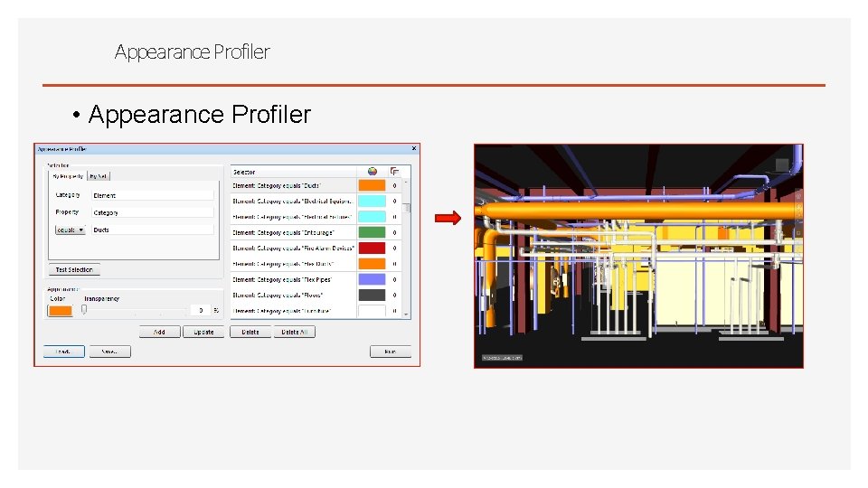Click the Load button
Image resolution: width=868 pixels, height=488 pixels.
point(63,352)
